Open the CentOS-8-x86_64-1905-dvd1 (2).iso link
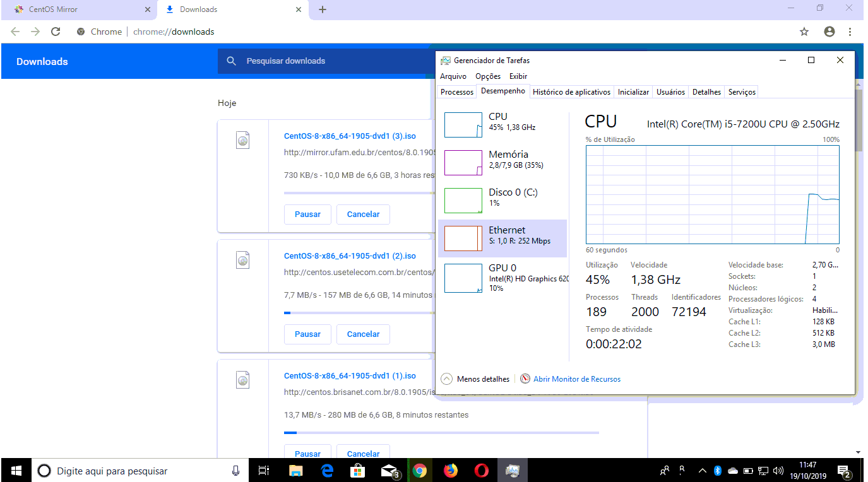Image resolution: width=868 pixels, height=482 pixels. [x=350, y=256]
